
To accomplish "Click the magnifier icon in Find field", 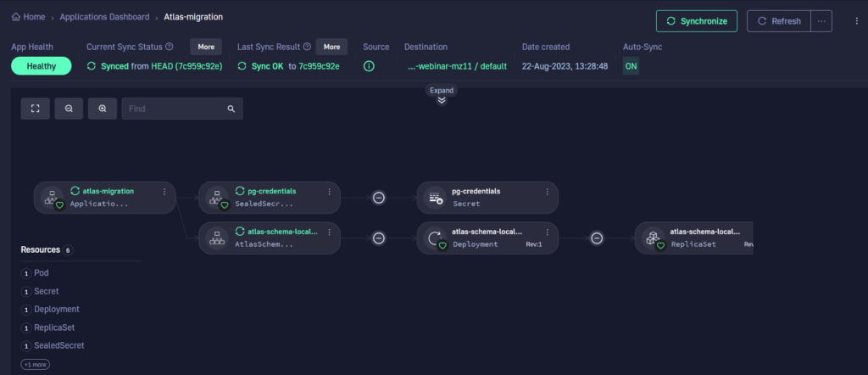I will 231,109.
